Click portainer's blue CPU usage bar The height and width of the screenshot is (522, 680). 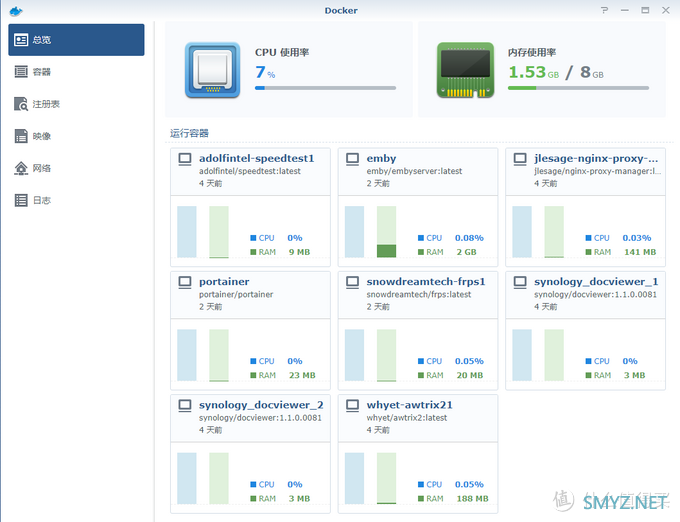[x=186, y=355]
